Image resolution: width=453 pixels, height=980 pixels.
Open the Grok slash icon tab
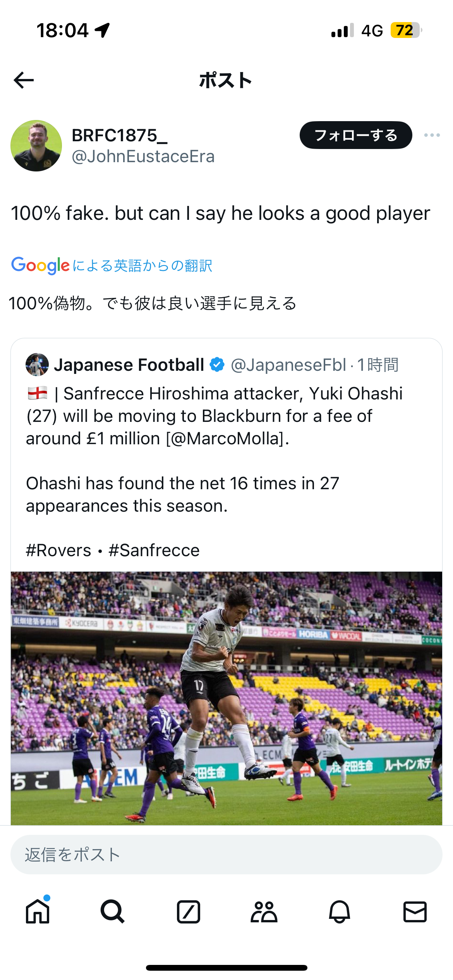[189, 912]
